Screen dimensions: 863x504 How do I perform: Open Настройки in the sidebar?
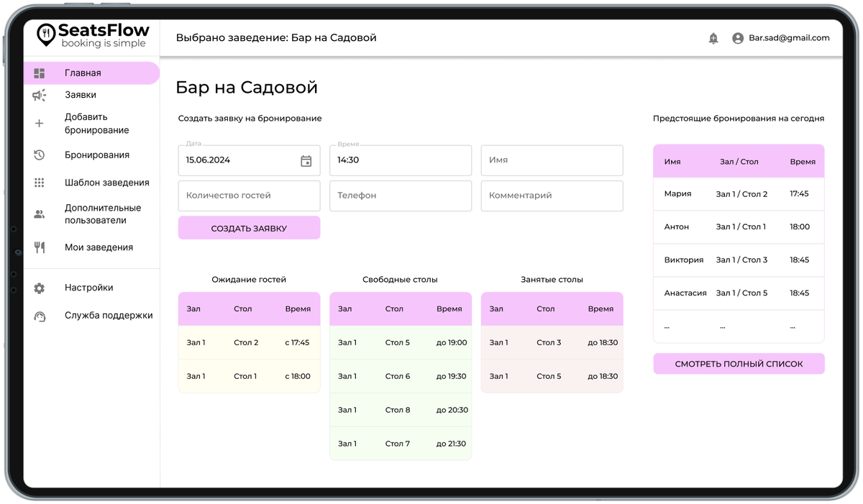[x=89, y=288]
